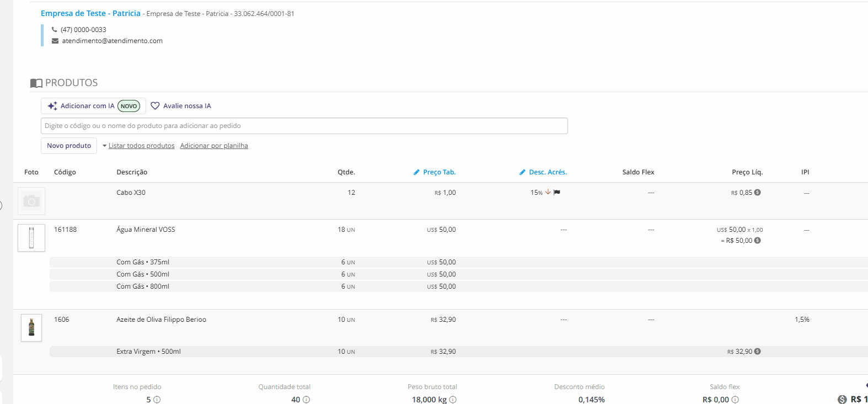Open the Adicionar por planilha link
This screenshot has width=868, height=404.
pos(214,146)
